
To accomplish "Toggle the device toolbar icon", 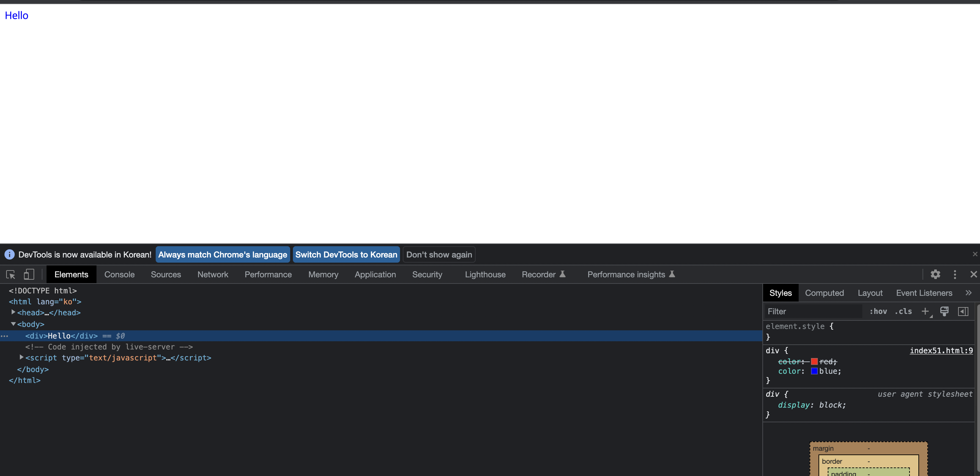I will pyautogui.click(x=29, y=274).
